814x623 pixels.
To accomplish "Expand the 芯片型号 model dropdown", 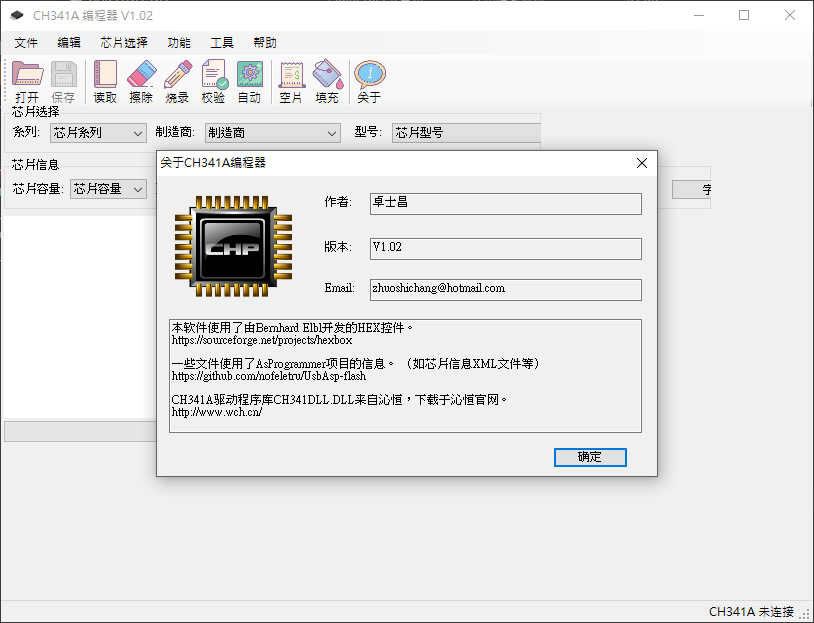I will [x=466, y=133].
